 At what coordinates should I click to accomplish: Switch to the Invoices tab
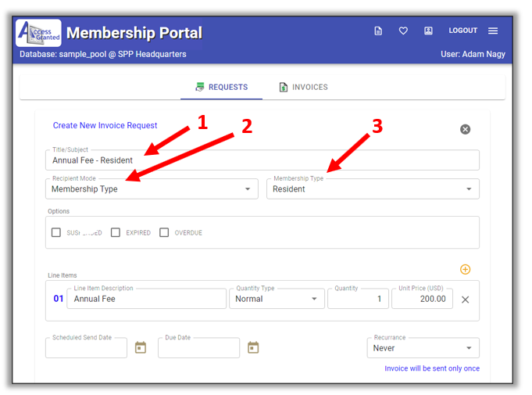(x=303, y=87)
